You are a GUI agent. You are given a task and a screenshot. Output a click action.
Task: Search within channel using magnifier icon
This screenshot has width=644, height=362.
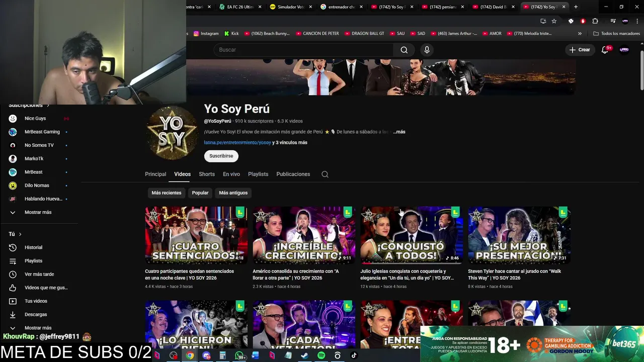pos(325,174)
